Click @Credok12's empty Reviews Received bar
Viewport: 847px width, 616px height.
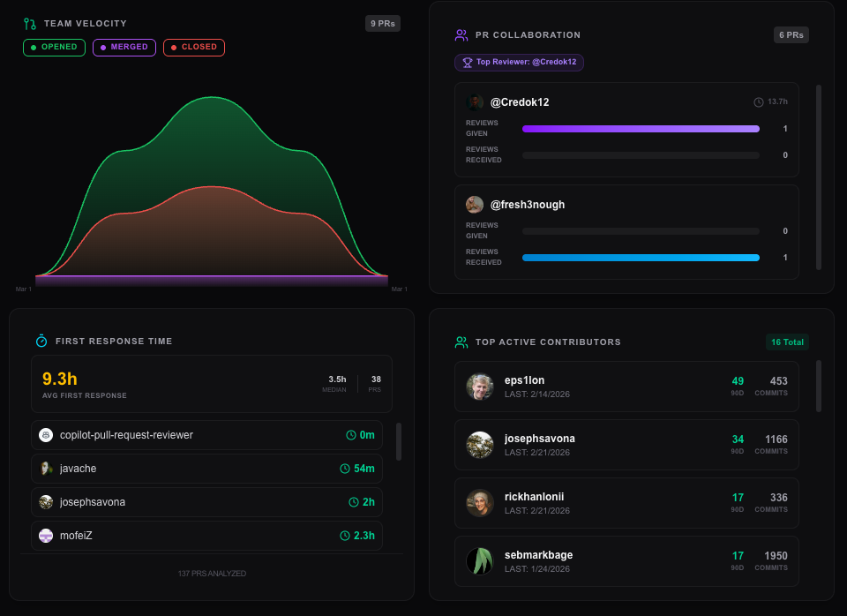click(x=641, y=155)
